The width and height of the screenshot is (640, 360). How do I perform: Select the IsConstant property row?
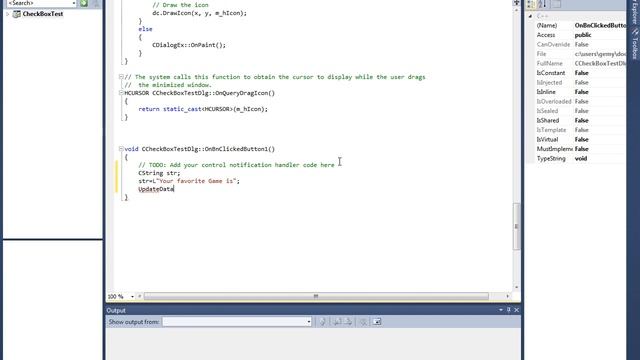coord(581,73)
